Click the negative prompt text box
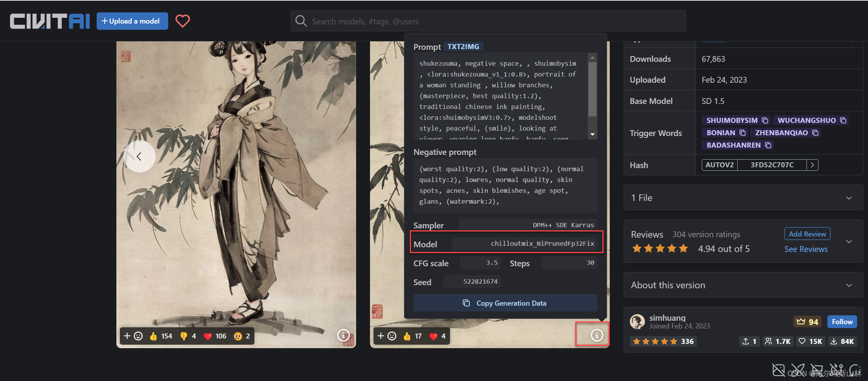The image size is (868, 381). tap(505, 185)
